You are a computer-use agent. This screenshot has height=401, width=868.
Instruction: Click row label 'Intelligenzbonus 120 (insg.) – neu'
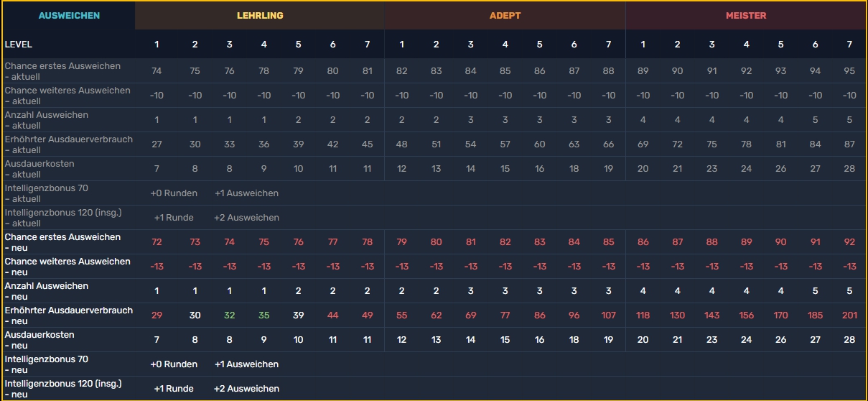(x=63, y=389)
